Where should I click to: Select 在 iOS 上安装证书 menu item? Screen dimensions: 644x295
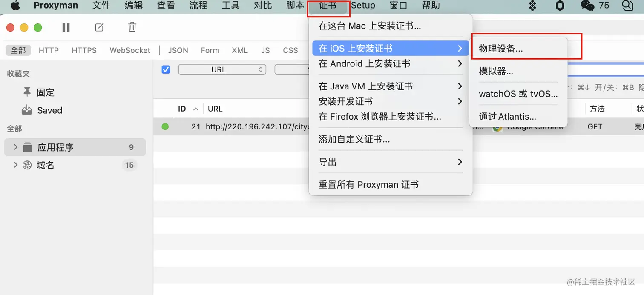[391, 49]
